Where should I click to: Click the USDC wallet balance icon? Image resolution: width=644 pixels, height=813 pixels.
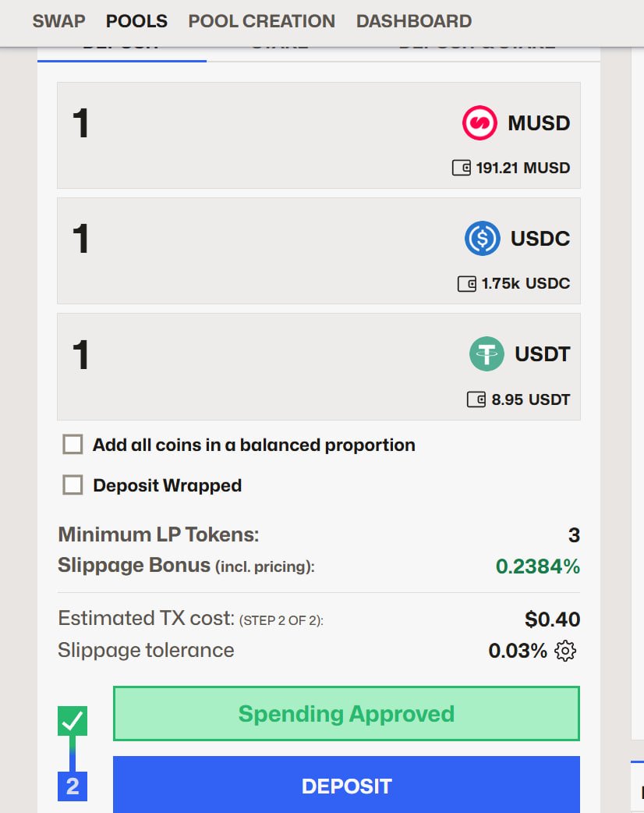[x=466, y=283]
